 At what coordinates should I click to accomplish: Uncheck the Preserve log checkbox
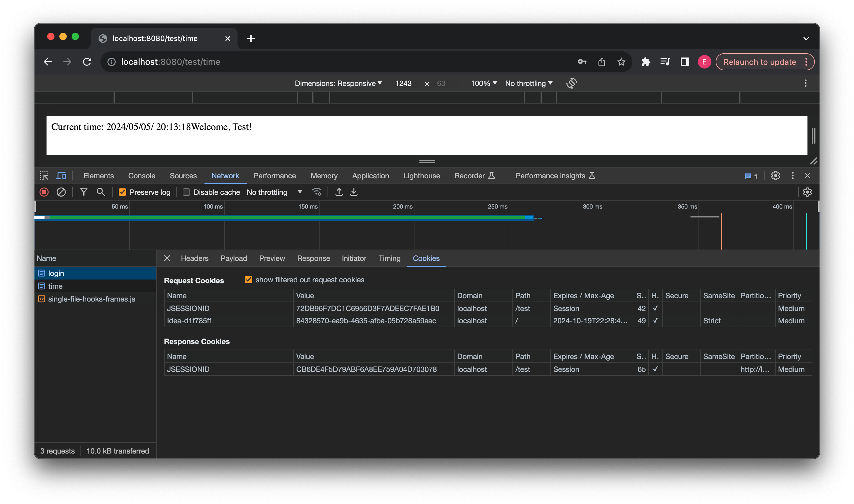(x=122, y=192)
